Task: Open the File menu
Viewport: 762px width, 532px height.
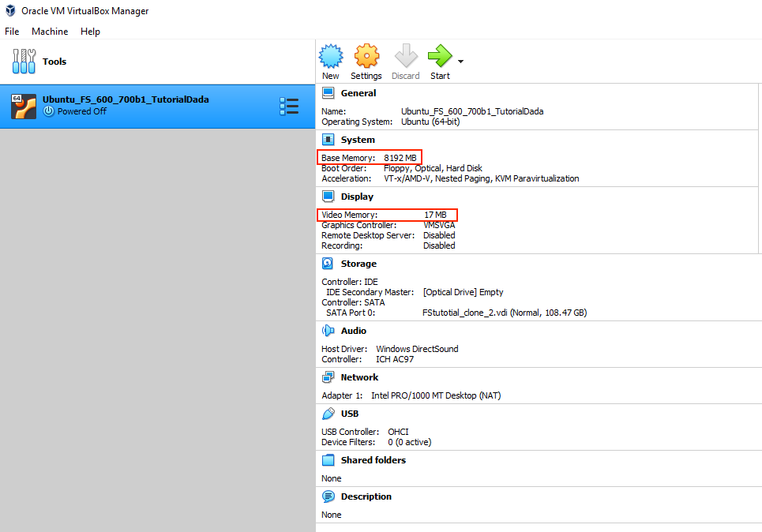Action: tap(12, 32)
